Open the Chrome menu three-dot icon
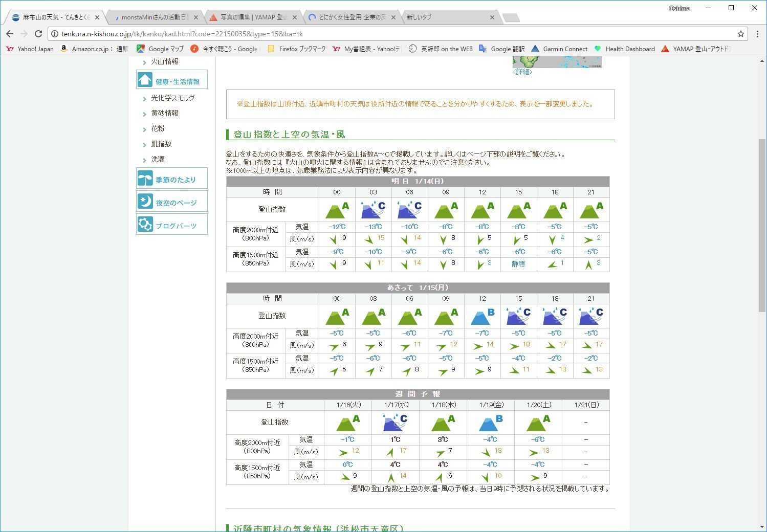This screenshot has width=767, height=532. pyautogui.click(x=757, y=34)
